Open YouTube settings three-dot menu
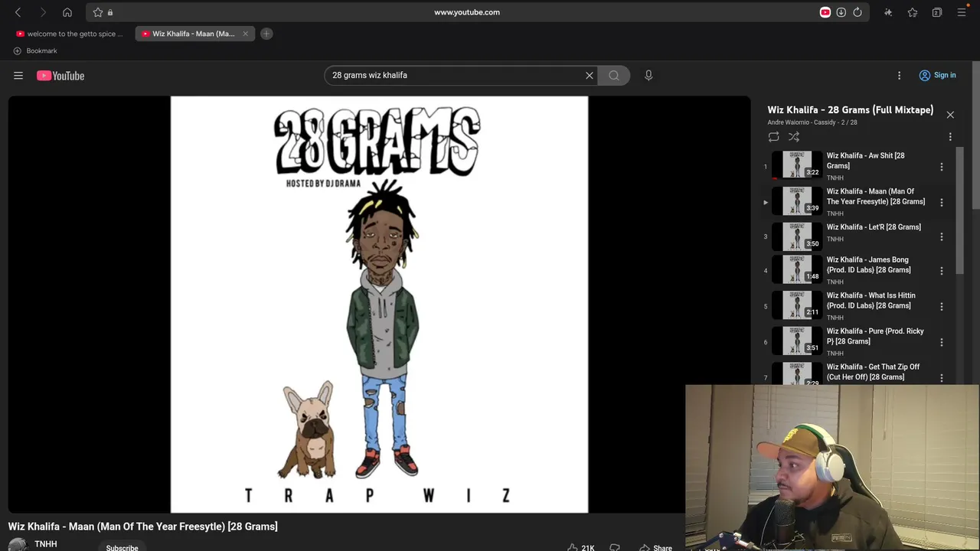980x551 pixels. [x=900, y=75]
